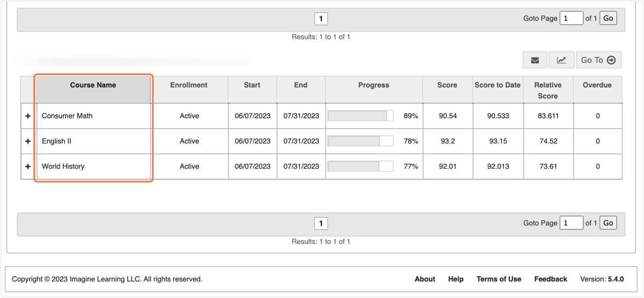
Task: Select page 1 in top pager
Action: point(321,19)
